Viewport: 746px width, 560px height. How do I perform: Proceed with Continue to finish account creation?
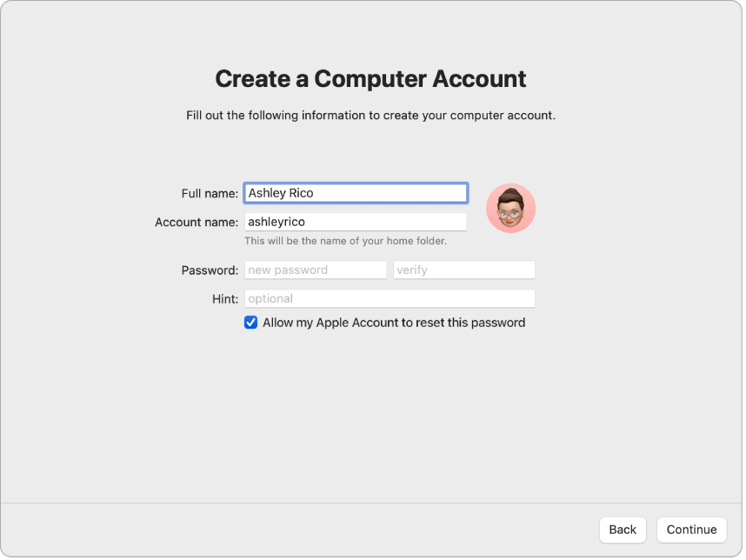pyautogui.click(x=691, y=530)
